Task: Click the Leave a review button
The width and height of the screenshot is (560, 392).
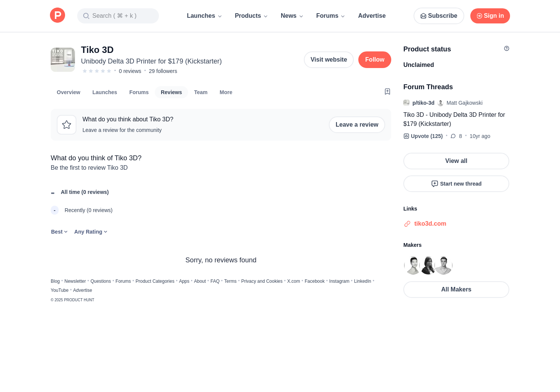Action: [357, 125]
